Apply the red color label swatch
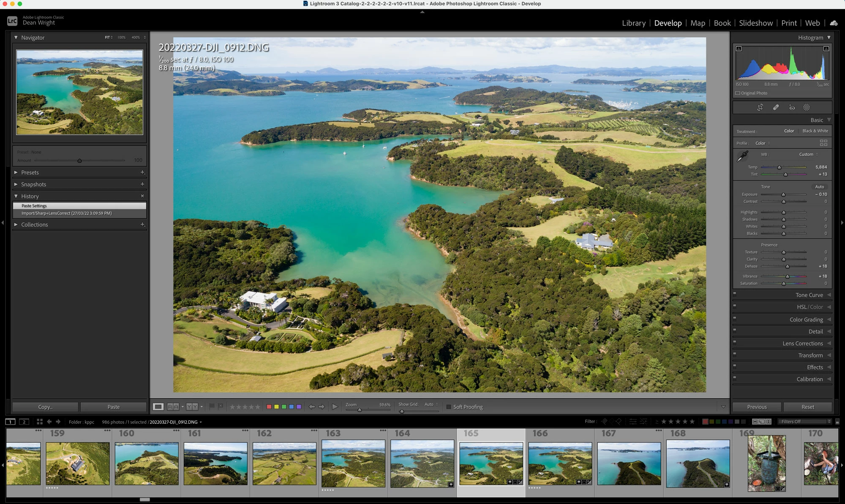The height and width of the screenshot is (504, 845). click(269, 406)
